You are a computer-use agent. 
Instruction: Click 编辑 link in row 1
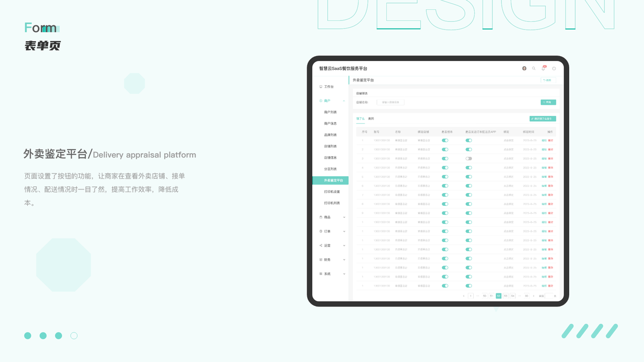click(544, 141)
